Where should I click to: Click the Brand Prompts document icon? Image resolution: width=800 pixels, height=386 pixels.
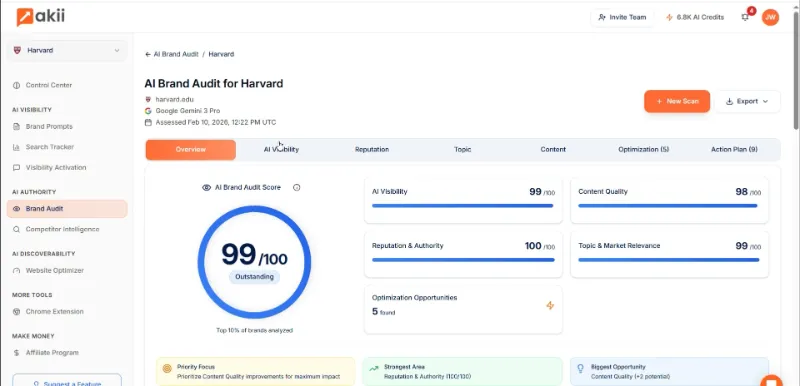click(x=16, y=126)
